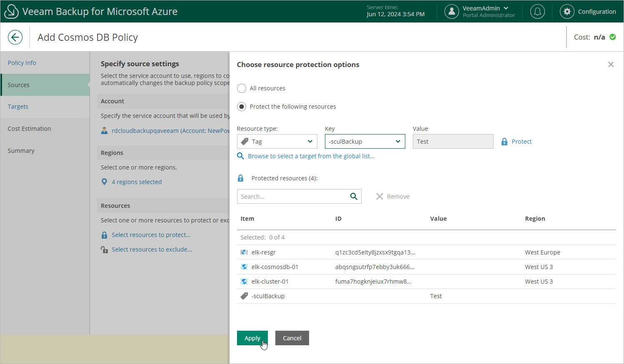Image resolution: width=624 pixels, height=364 pixels.
Task: Click the Cancel button
Action: tap(292, 338)
